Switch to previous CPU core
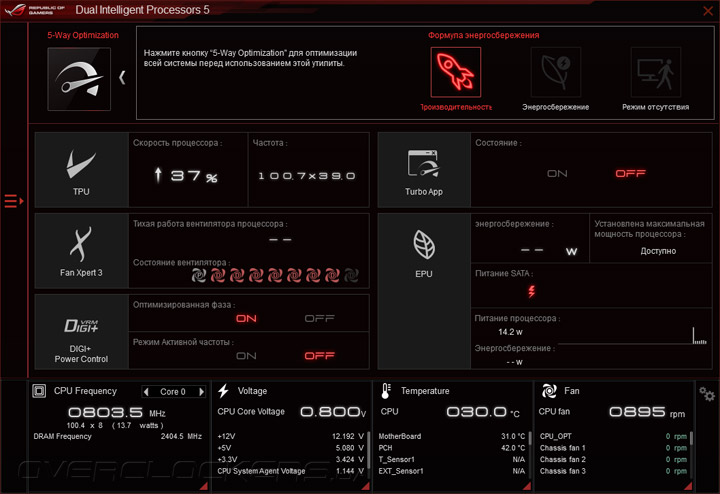720x494 pixels. pyautogui.click(x=146, y=392)
